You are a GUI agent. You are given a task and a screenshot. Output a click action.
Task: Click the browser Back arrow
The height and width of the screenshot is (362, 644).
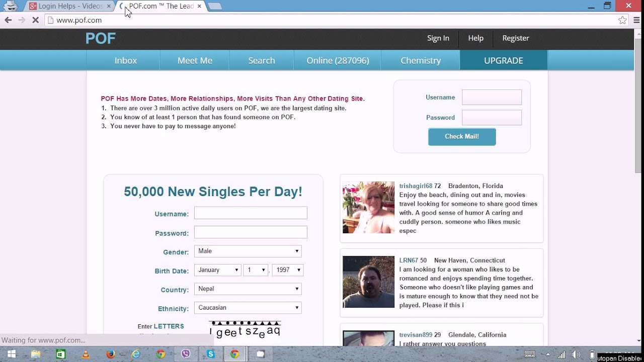(x=8, y=20)
